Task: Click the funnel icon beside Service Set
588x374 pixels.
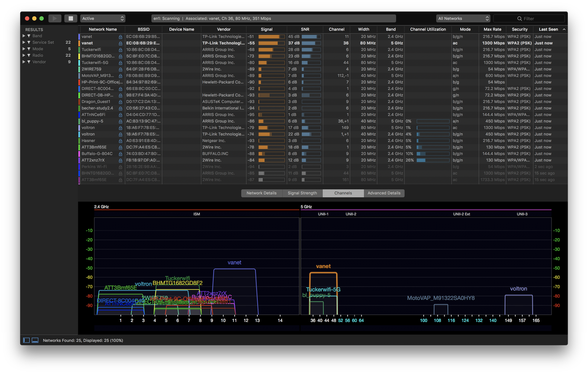Action: (29, 43)
